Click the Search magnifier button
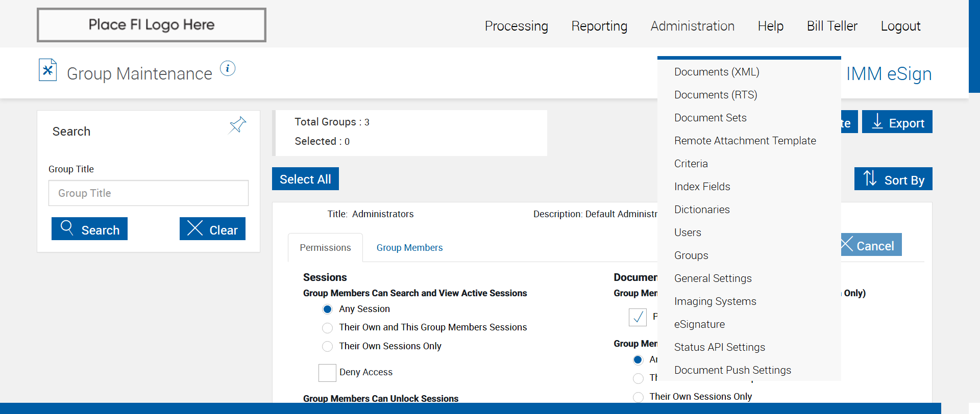 coord(89,229)
